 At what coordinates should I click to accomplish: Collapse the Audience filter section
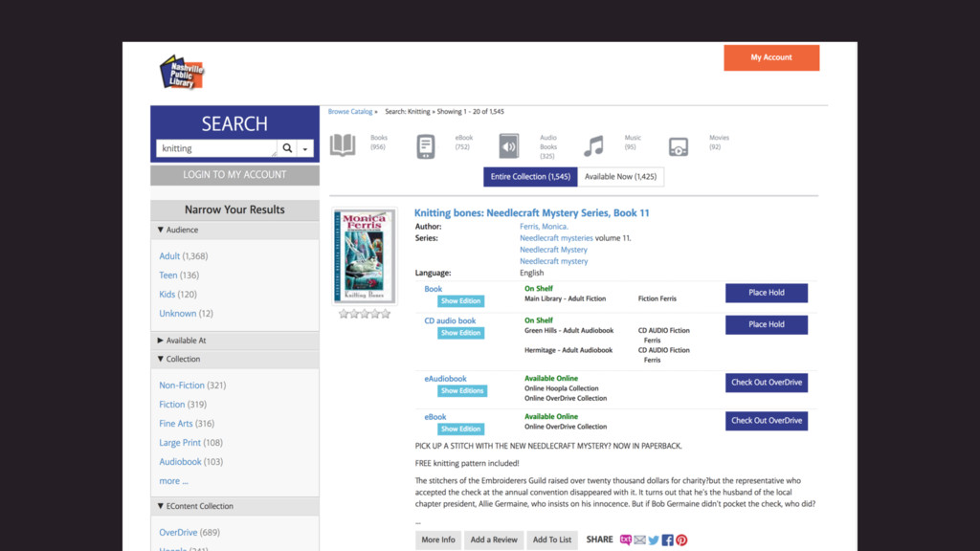click(235, 230)
